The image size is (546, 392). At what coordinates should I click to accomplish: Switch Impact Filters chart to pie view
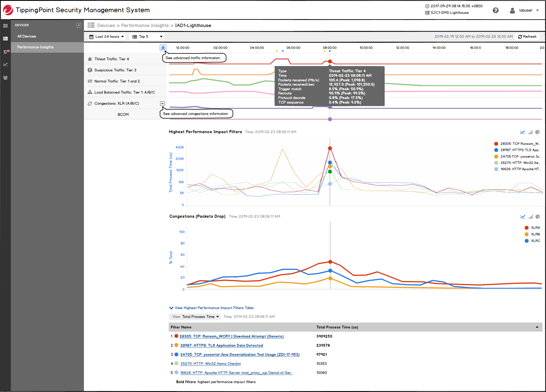(x=537, y=132)
